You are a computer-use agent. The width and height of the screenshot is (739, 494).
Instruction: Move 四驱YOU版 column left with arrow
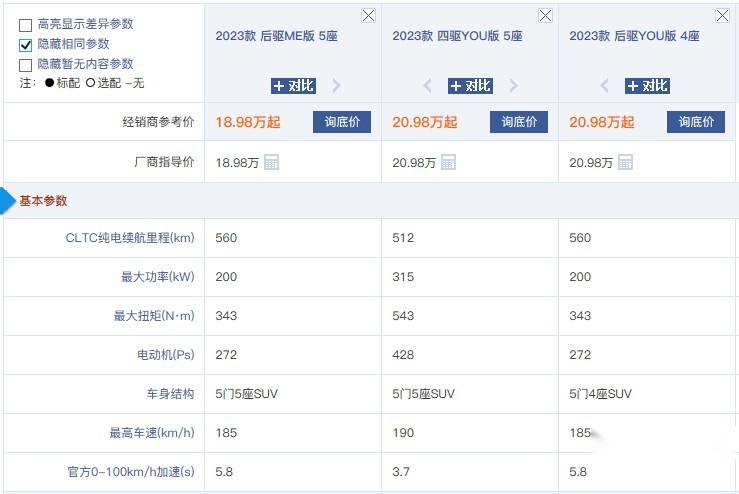coord(427,86)
